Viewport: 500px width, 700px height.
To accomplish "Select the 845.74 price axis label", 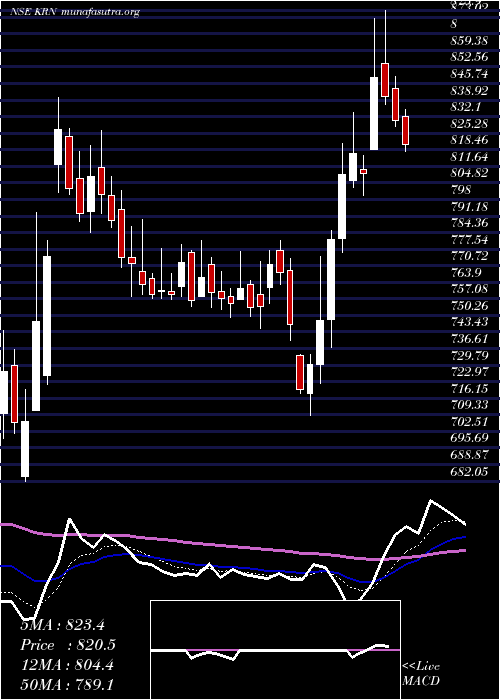I will coord(468,74).
